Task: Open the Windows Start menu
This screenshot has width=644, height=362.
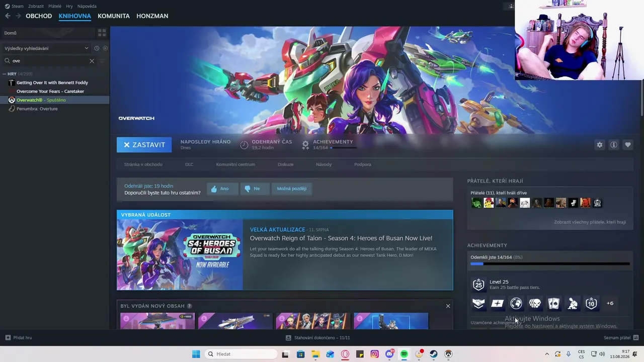Action: tap(196, 354)
